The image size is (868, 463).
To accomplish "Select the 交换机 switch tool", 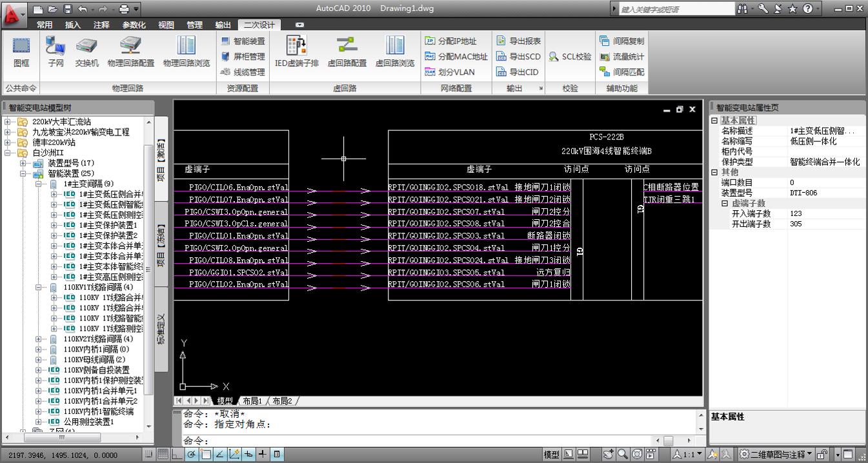I will [x=86, y=50].
